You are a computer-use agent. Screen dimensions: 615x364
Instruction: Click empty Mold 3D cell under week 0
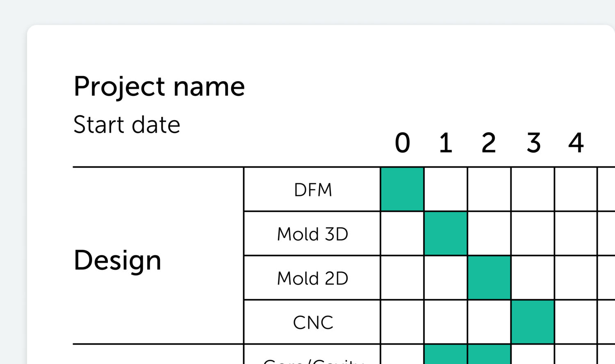point(402,234)
